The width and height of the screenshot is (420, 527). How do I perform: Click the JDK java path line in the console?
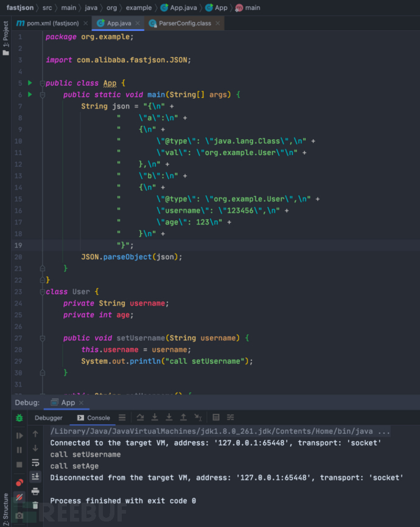(220, 431)
